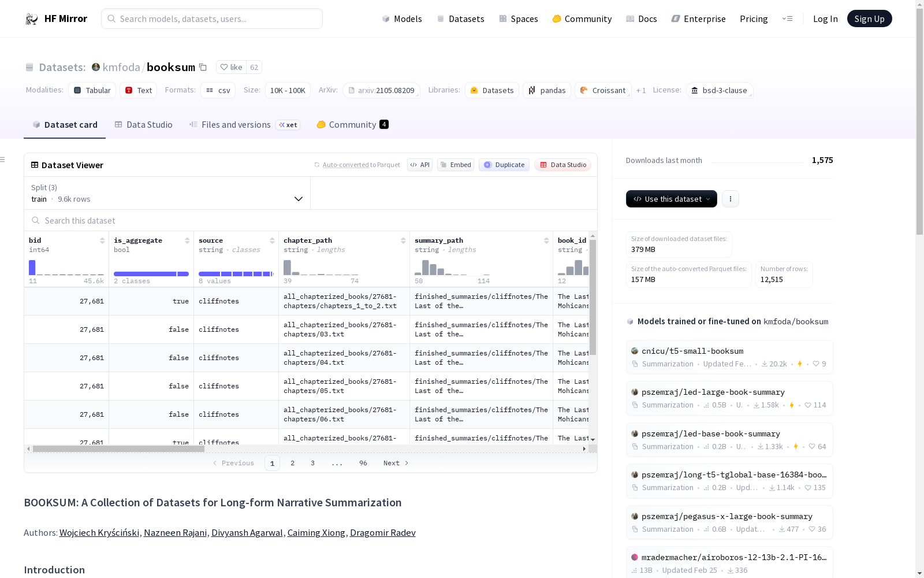
Task: Switch to the Dataset card tab
Action: coord(65,125)
